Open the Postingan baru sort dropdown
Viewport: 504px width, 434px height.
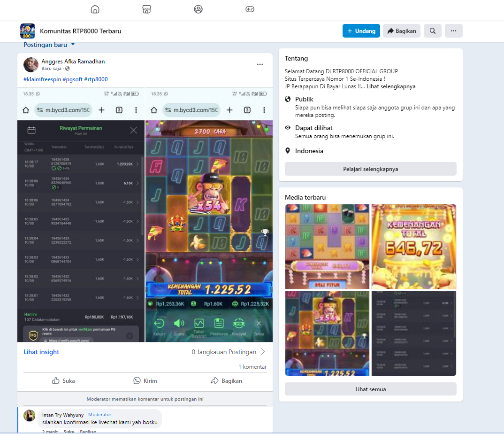pos(49,45)
